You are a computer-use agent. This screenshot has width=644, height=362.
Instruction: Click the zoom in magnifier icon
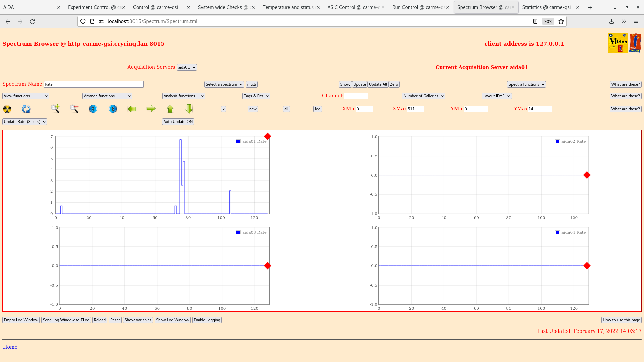[x=55, y=109]
